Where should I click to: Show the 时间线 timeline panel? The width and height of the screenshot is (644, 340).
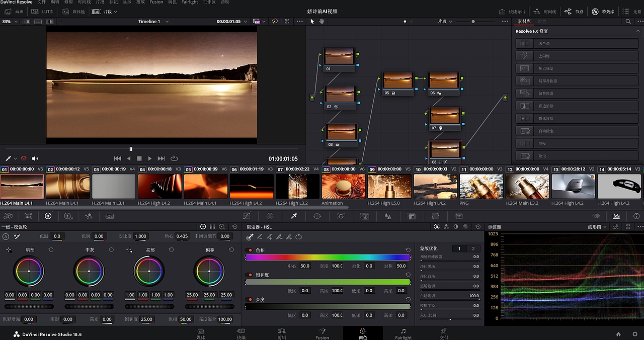[x=545, y=11]
